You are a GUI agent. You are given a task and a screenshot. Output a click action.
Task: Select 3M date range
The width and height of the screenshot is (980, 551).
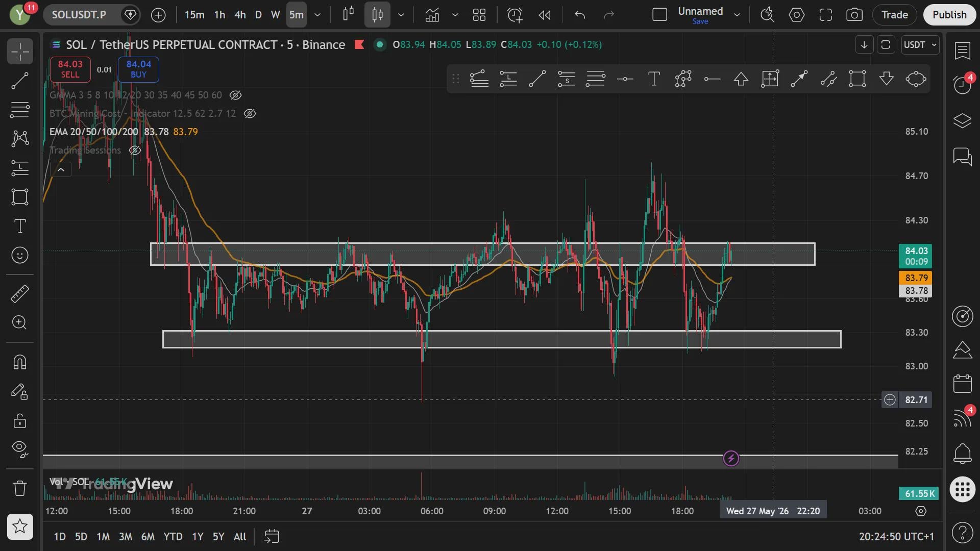(x=126, y=537)
